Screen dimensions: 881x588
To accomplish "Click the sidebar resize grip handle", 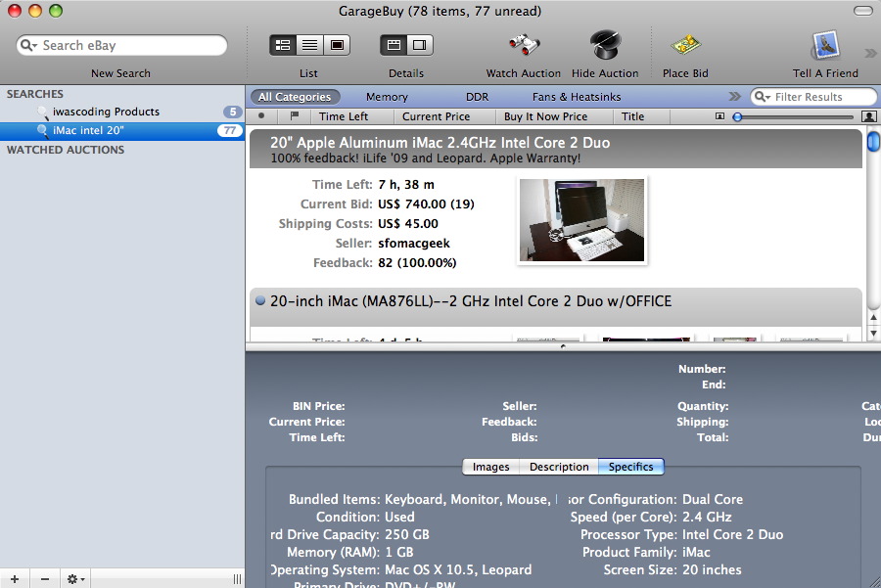I will (x=237, y=579).
